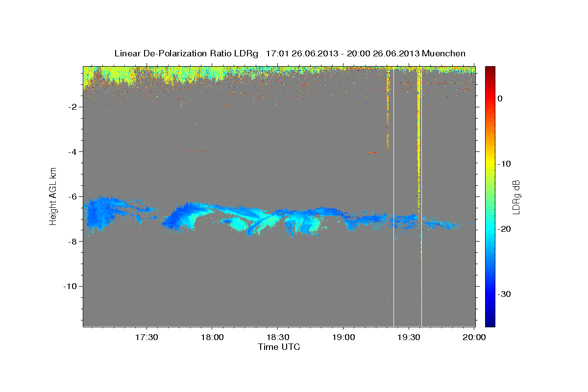Click the LDRg dB colorbar title
This screenshot has width=588, height=392.
click(x=516, y=196)
